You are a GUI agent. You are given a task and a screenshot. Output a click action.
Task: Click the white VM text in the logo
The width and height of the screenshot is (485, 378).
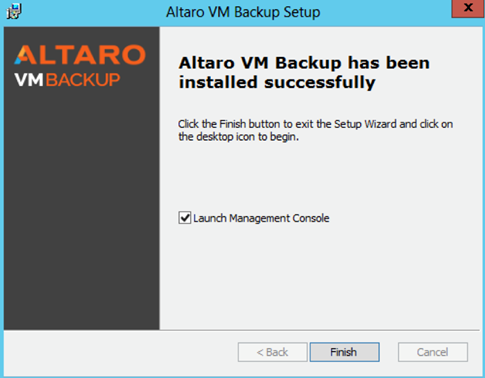29,80
